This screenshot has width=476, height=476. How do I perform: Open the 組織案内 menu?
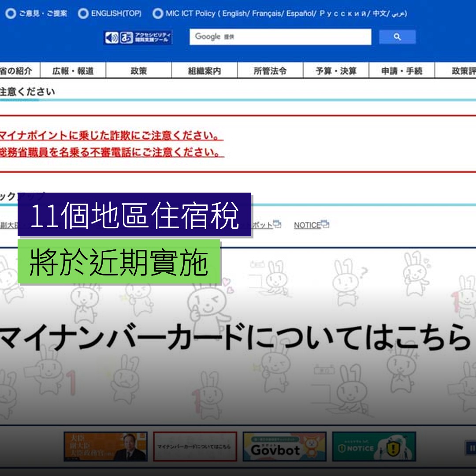[205, 71]
